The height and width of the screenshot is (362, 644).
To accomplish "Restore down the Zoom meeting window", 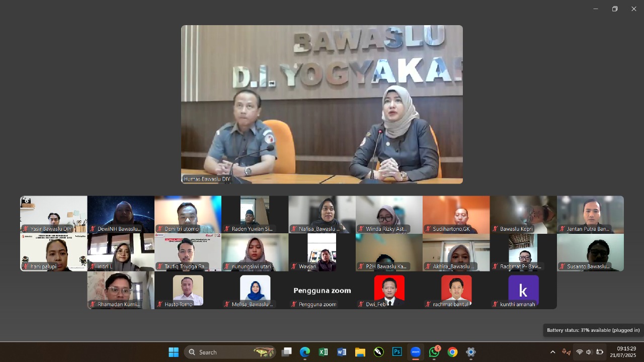I will point(614,9).
